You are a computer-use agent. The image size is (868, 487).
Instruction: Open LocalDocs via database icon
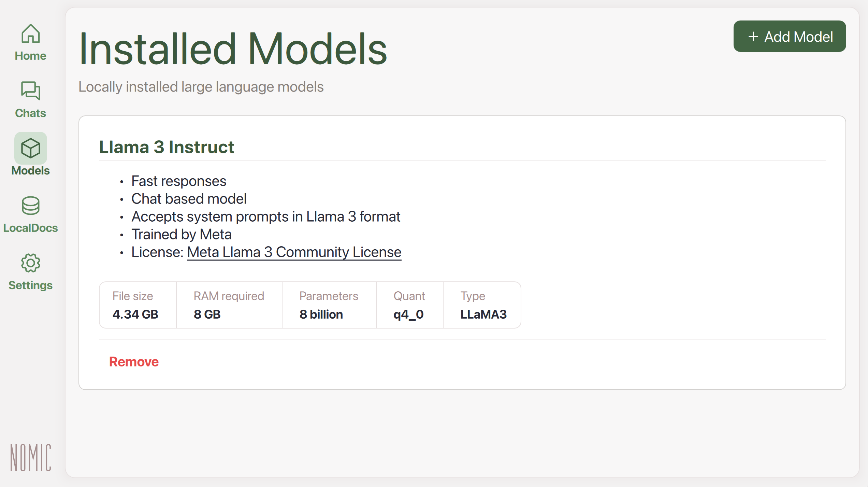(31, 206)
